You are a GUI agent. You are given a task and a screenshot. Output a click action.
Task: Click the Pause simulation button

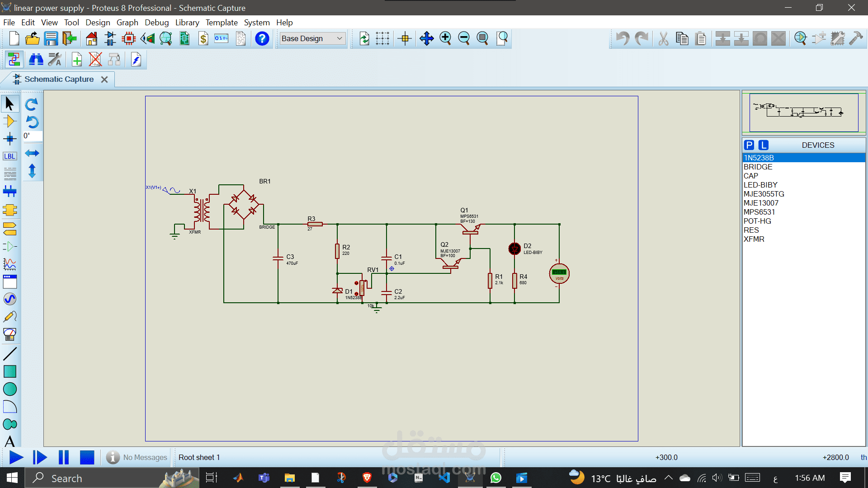(x=63, y=457)
